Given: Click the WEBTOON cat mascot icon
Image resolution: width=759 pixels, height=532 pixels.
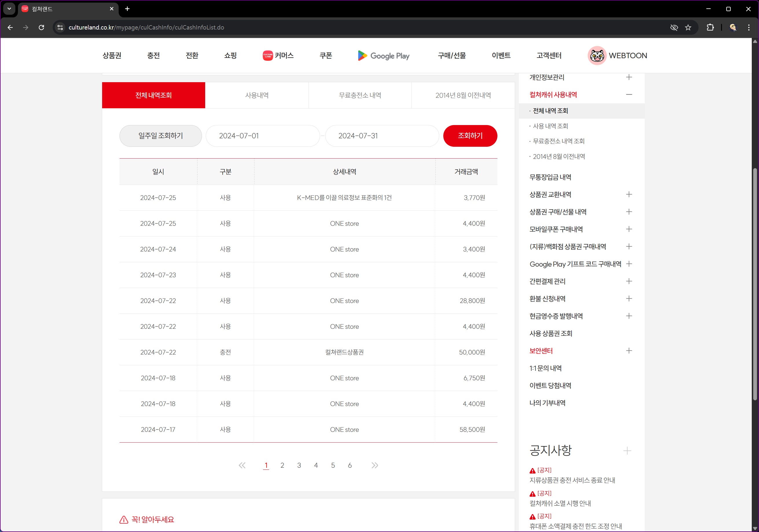Looking at the screenshot, I should [597, 56].
